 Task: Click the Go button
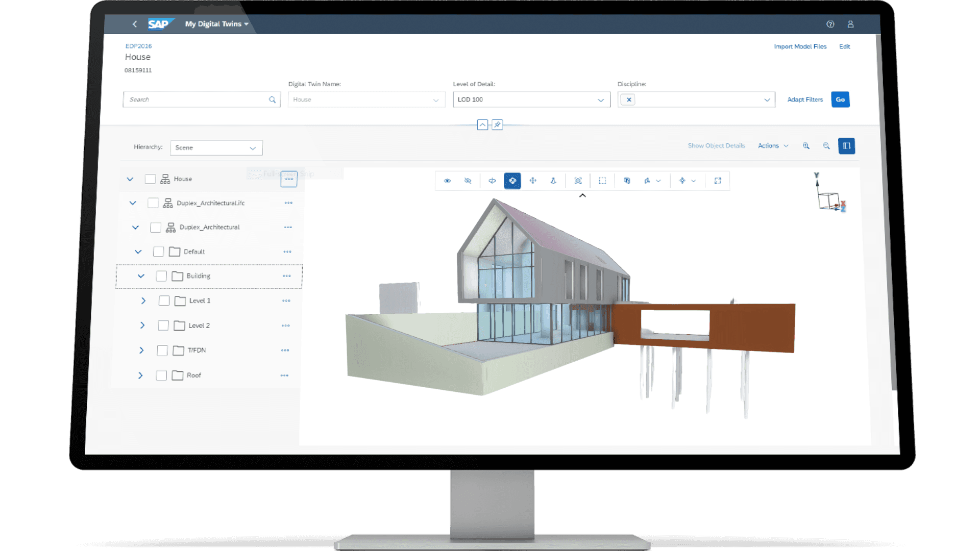coord(840,99)
